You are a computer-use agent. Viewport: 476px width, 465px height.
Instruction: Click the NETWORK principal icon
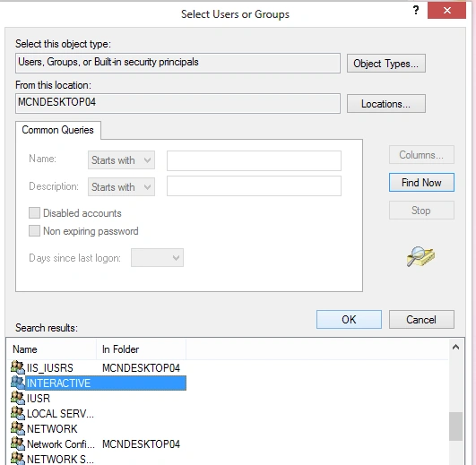18,428
